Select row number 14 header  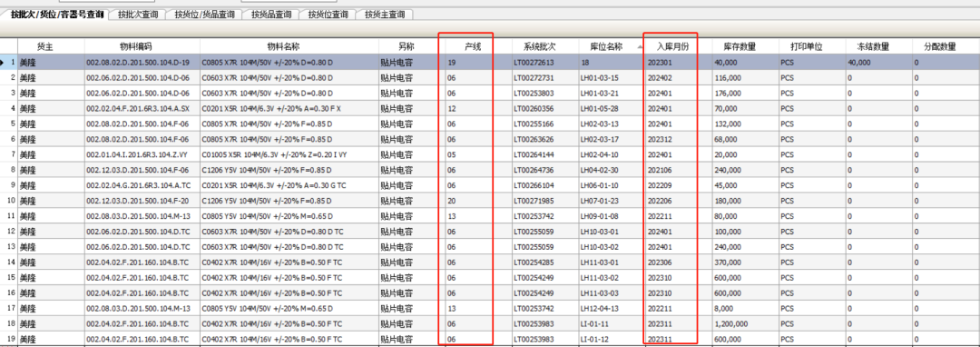[9, 262]
